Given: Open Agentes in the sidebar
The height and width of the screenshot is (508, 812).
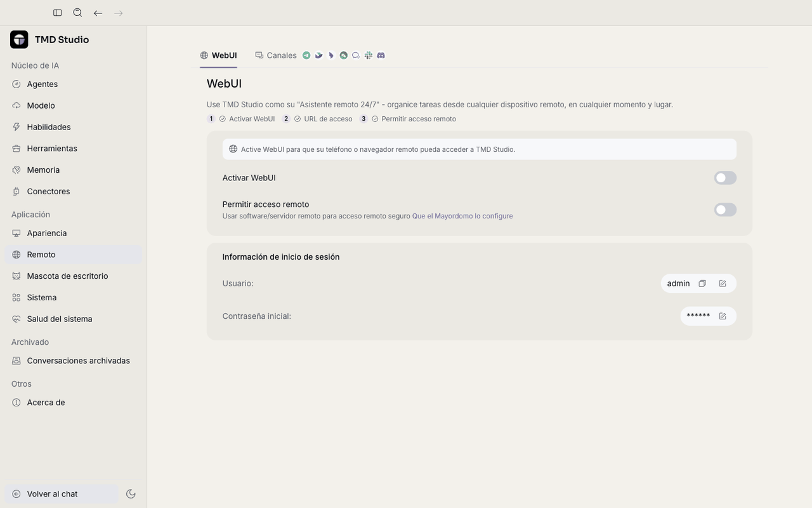Looking at the screenshot, I should 74,84.
